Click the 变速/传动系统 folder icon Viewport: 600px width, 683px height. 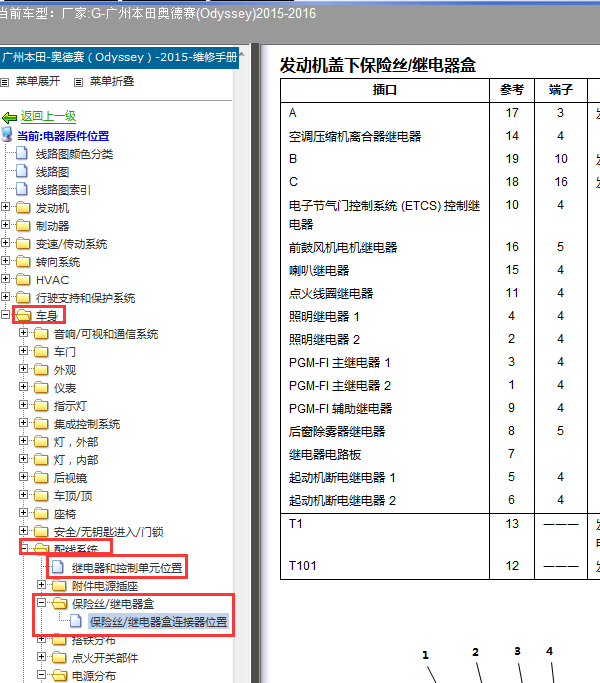click(23, 243)
